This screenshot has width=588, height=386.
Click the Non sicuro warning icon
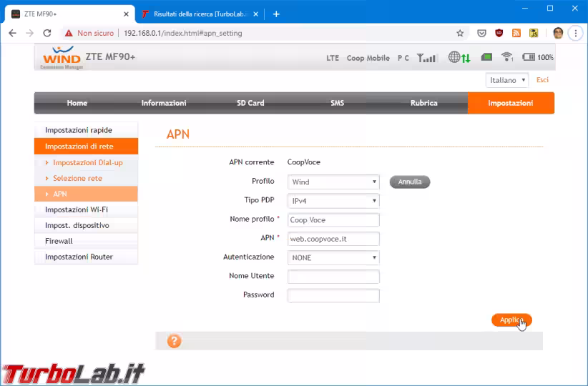tap(69, 34)
